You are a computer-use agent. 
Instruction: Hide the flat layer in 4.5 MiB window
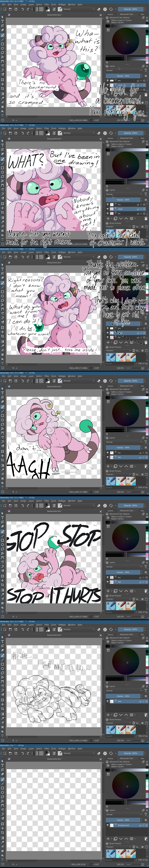click(x=108, y=457)
